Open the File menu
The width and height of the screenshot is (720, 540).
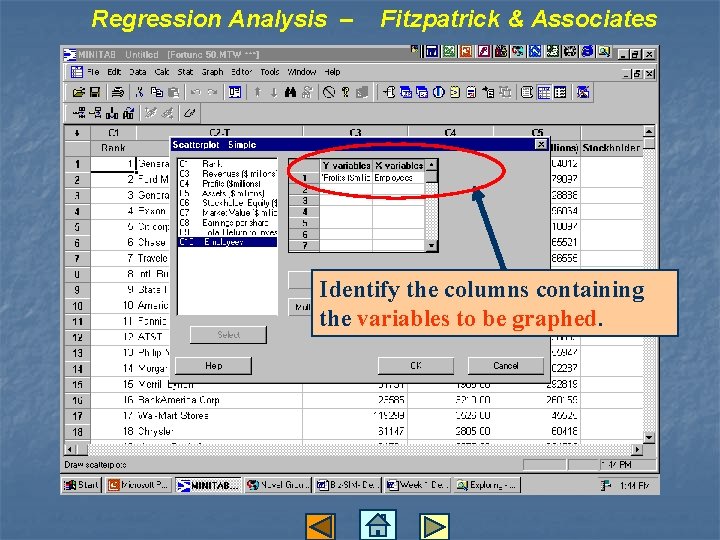(x=93, y=72)
